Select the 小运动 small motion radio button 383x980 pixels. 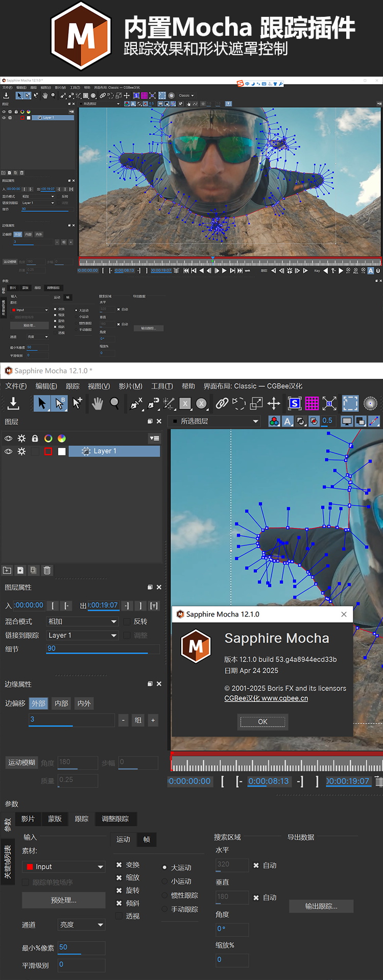164,881
